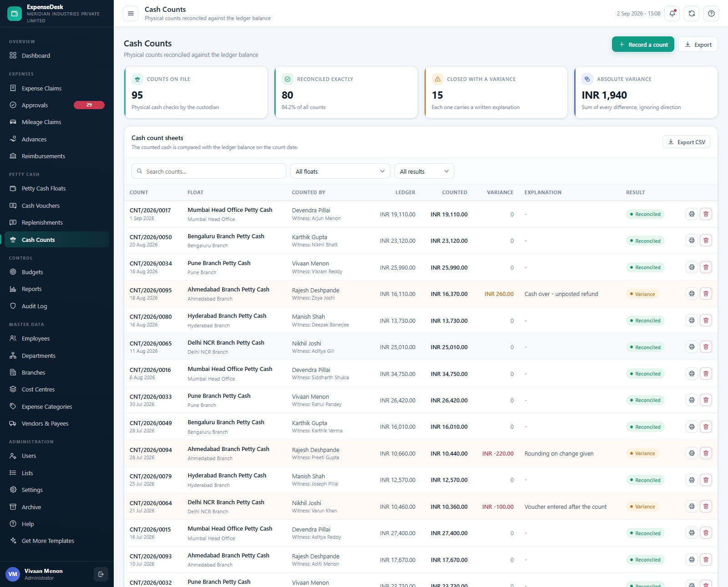Open Cash Vouchers page

[57, 206]
